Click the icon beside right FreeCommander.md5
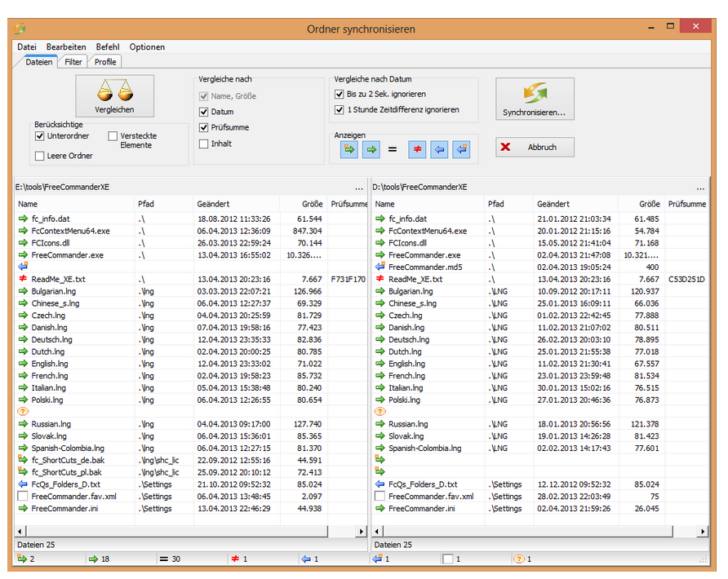This screenshot has width=728, height=579. click(380, 267)
